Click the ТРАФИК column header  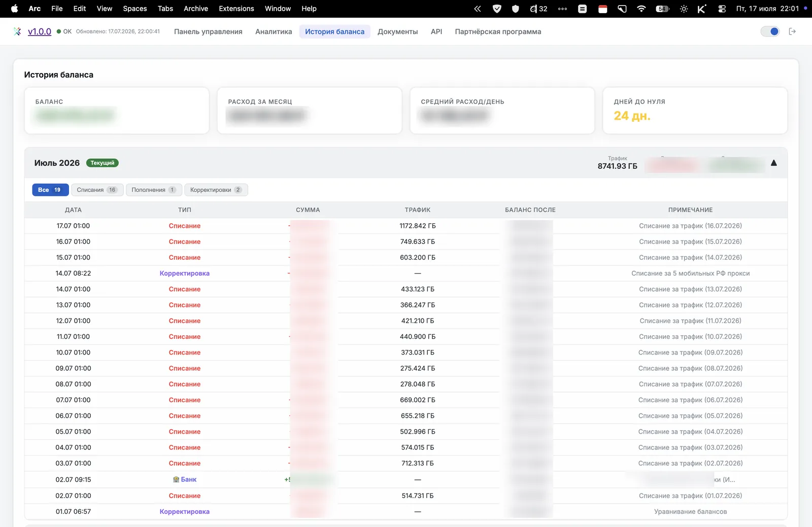(x=418, y=210)
